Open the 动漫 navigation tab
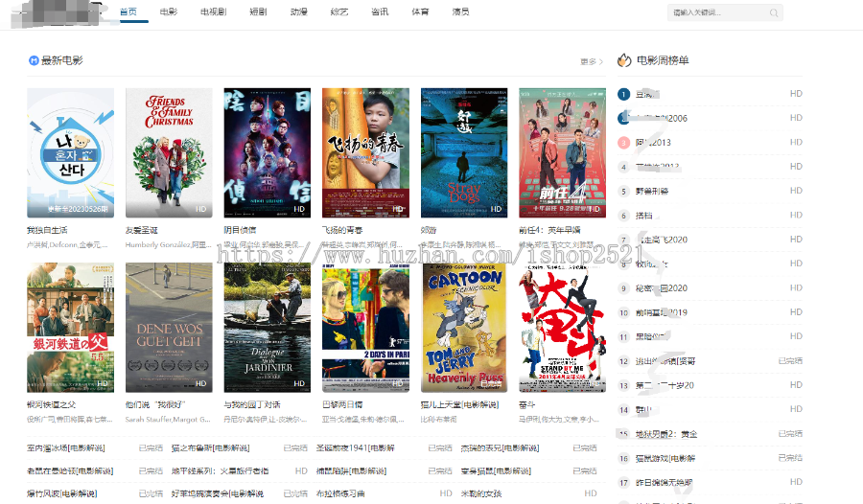 tap(299, 11)
